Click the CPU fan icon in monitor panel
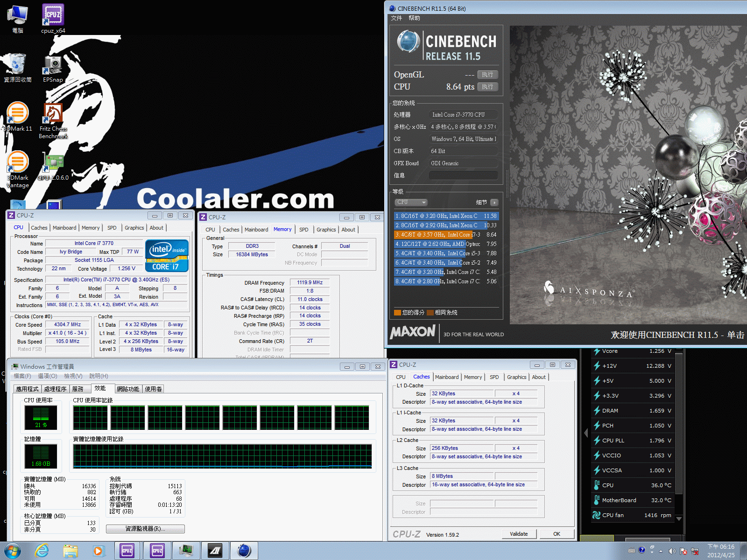The width and height of the screenshot is (747, 560). (596, 515)
